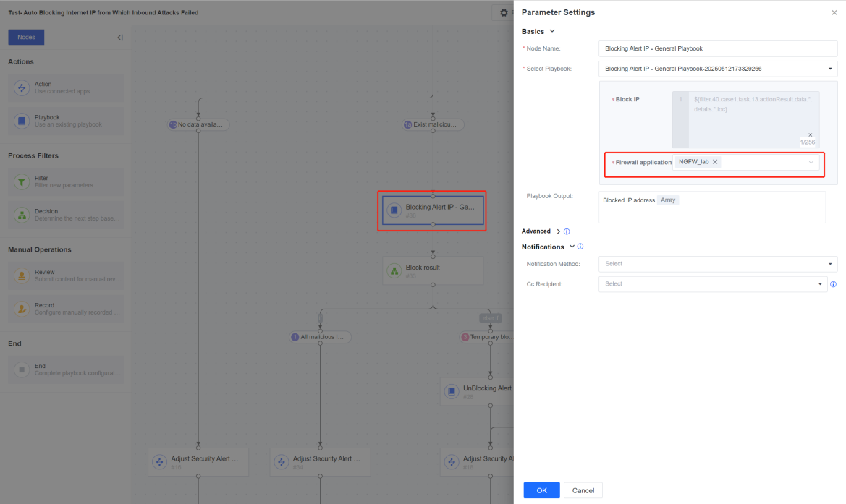Click the End node icon
The width and height of the screenshot is (846, 504).
22,370
